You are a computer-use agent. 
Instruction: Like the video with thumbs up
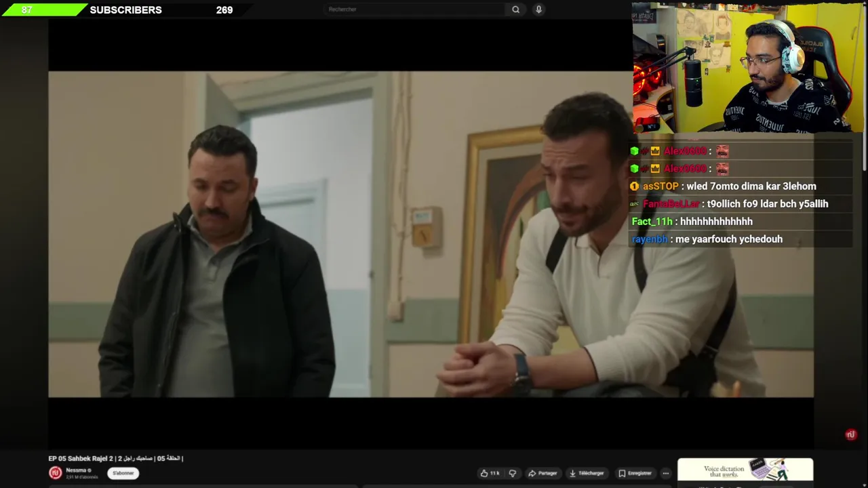(490, 473)
